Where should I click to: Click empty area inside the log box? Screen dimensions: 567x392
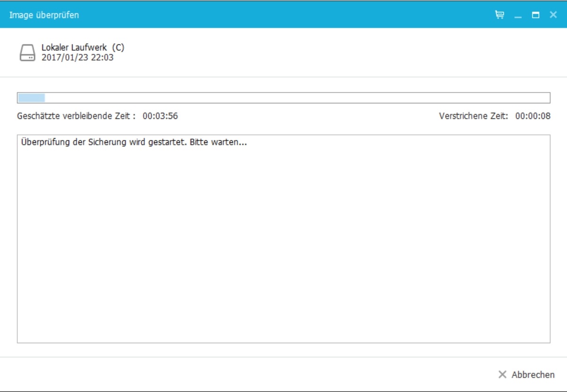[282, 244]
